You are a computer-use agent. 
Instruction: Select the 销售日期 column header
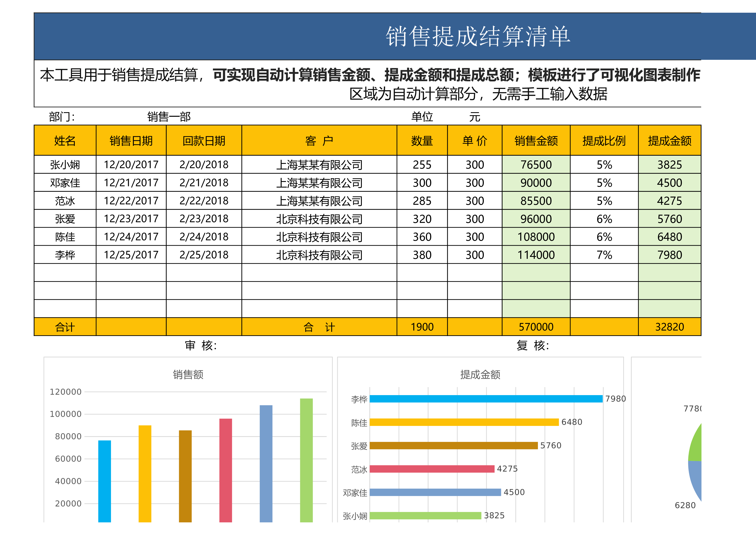click(131, 141)
